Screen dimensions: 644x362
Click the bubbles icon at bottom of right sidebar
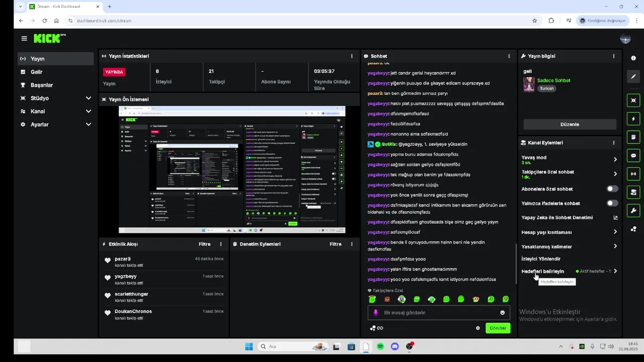(633, 229)
